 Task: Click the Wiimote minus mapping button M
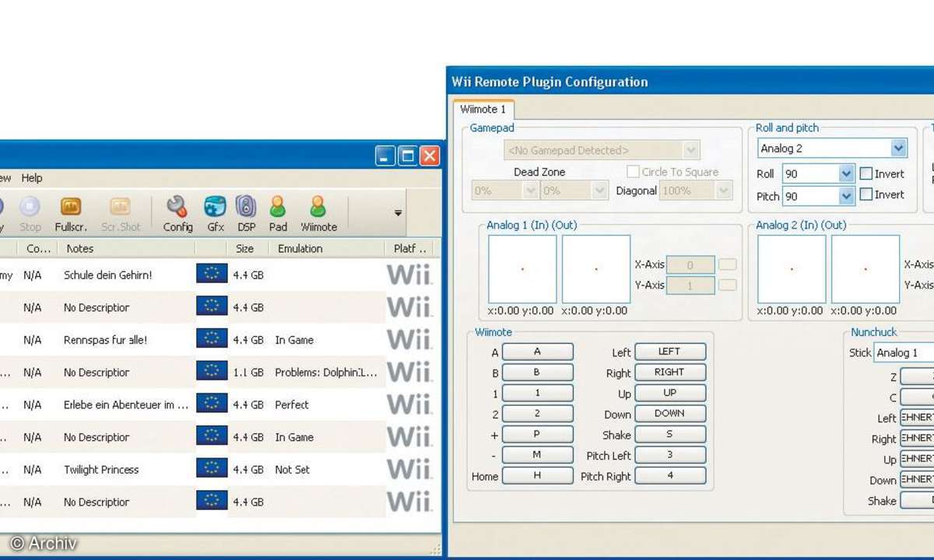[x=537, y=455]
